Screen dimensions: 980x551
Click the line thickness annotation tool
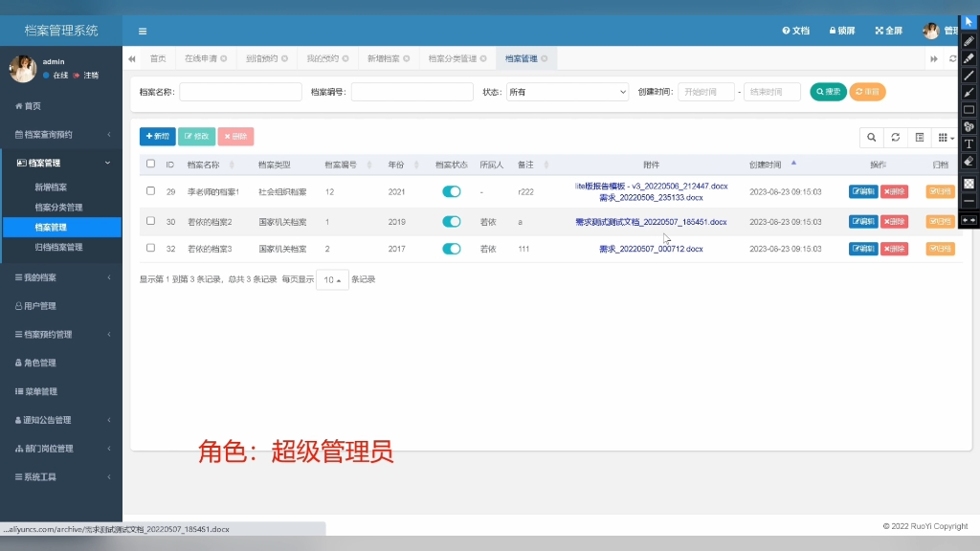click(x=969, y=201)
